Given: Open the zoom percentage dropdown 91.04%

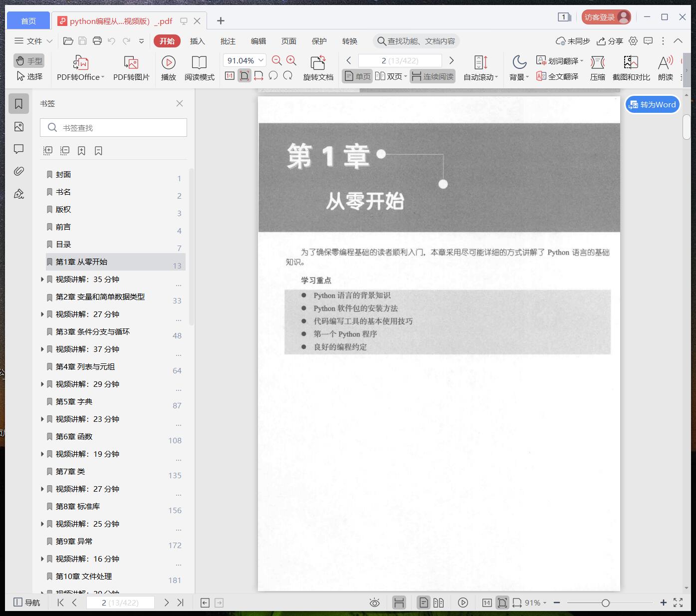Looking at the screenshot, I should pyautogui.click(x=244, y=60).
